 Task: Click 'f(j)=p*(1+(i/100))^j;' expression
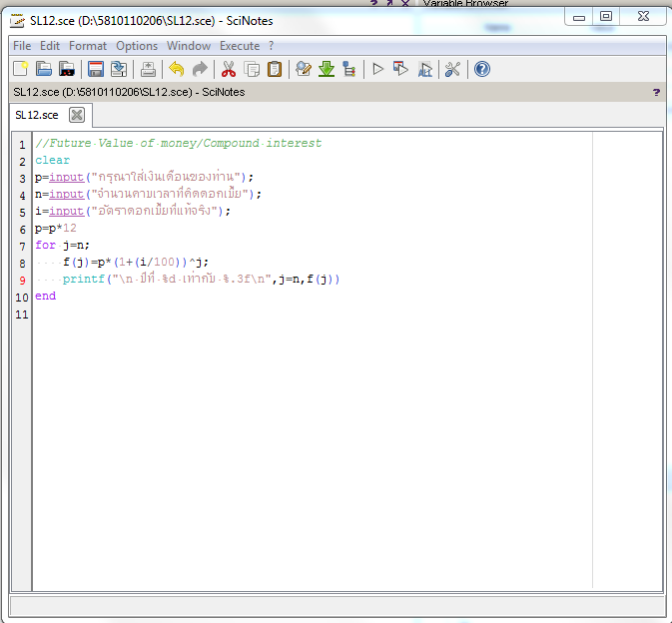(136, 262)
